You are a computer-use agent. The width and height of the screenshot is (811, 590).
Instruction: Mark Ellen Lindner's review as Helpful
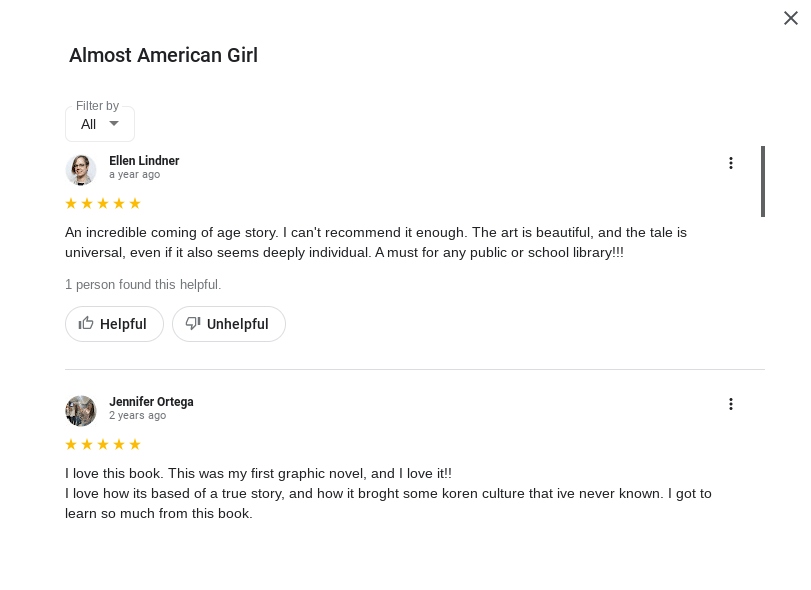click(x=114, y=324)
